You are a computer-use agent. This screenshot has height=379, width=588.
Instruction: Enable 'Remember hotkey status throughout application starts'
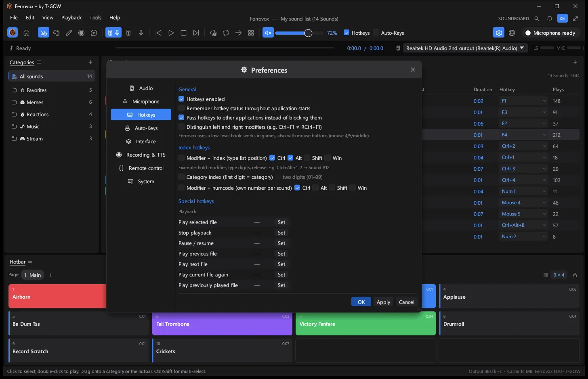(x=181, y=108)
